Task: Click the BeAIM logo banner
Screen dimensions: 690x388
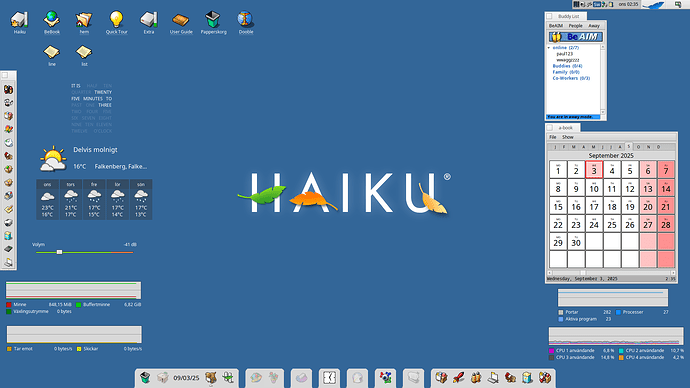Action: pos(575,37)
